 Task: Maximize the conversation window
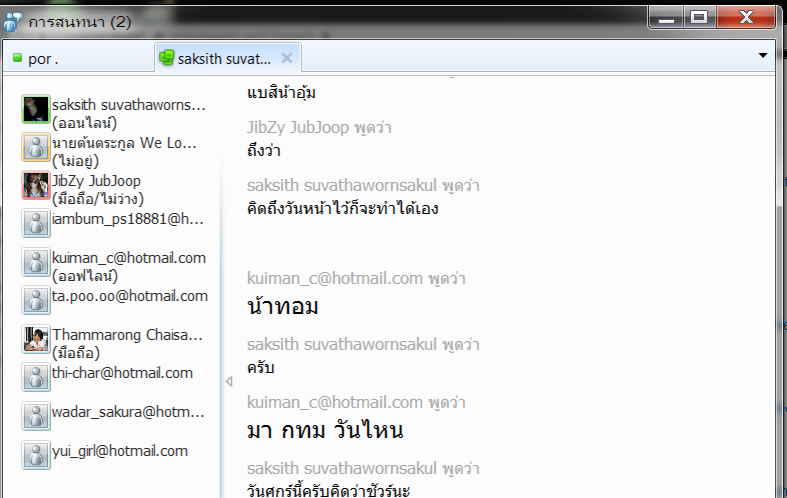pyautogui.click(x=698, y=17)
